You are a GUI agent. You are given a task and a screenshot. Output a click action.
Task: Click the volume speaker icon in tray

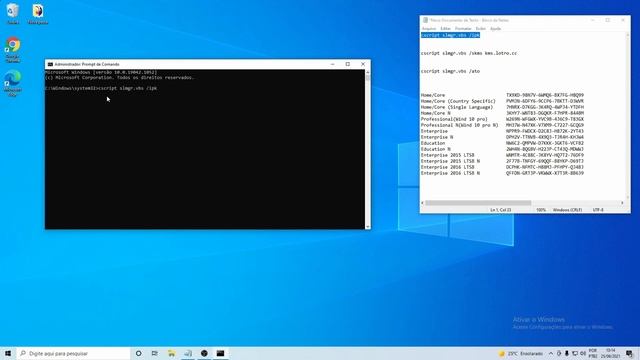coord(583,353)
